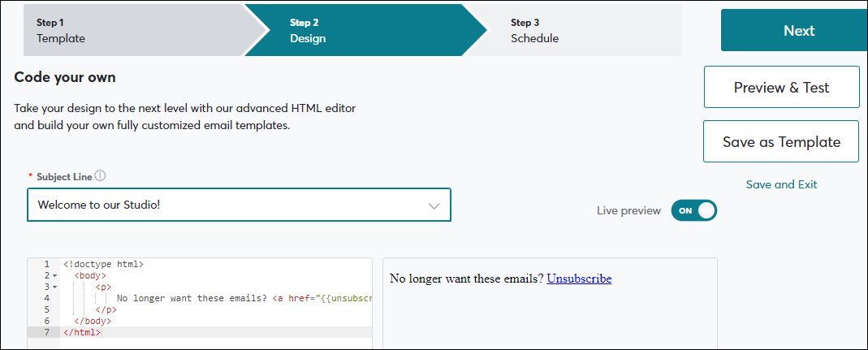Open the Subject Line dropdown chevron
The image size is (868, 350).
tap(434, 205)
